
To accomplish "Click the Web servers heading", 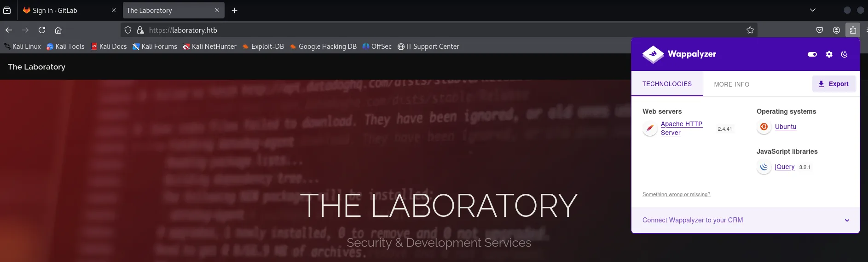I will pos(662,111).
